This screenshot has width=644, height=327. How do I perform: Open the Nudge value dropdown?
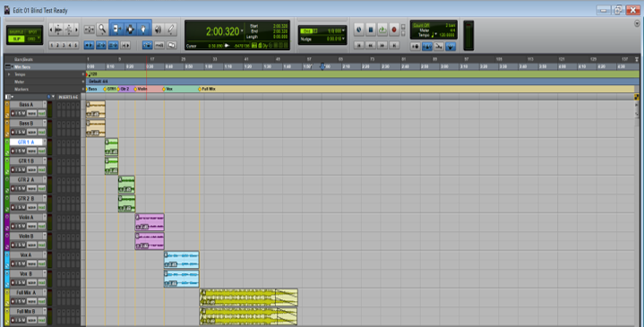[x=344, y=39]
